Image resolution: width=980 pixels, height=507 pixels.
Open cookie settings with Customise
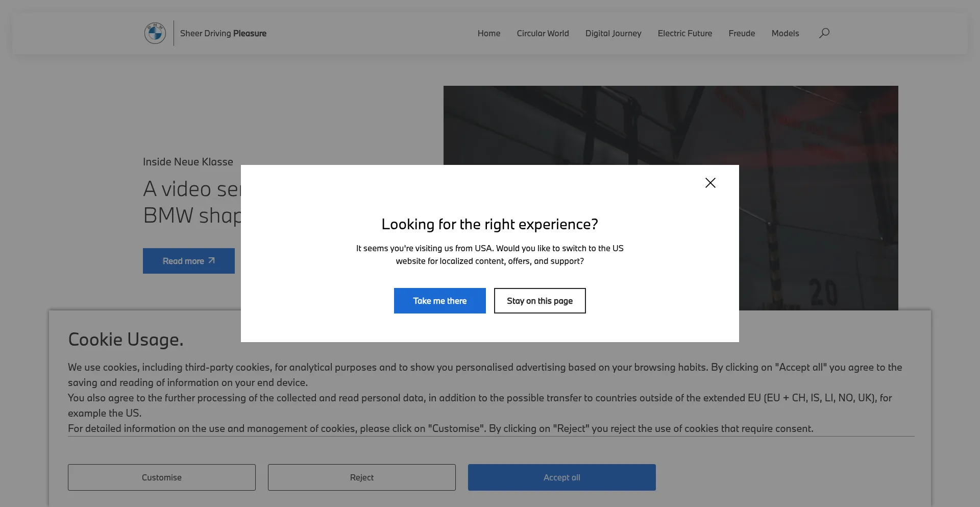161,477
